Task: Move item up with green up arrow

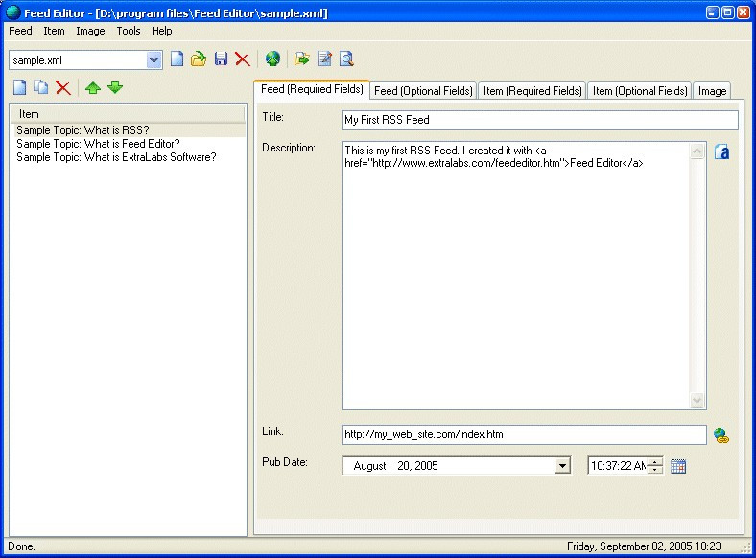Action: (x=93, y=88)
